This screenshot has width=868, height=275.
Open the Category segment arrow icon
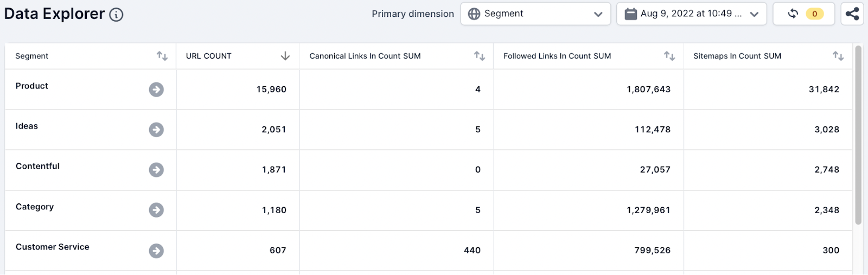(156, 210)
